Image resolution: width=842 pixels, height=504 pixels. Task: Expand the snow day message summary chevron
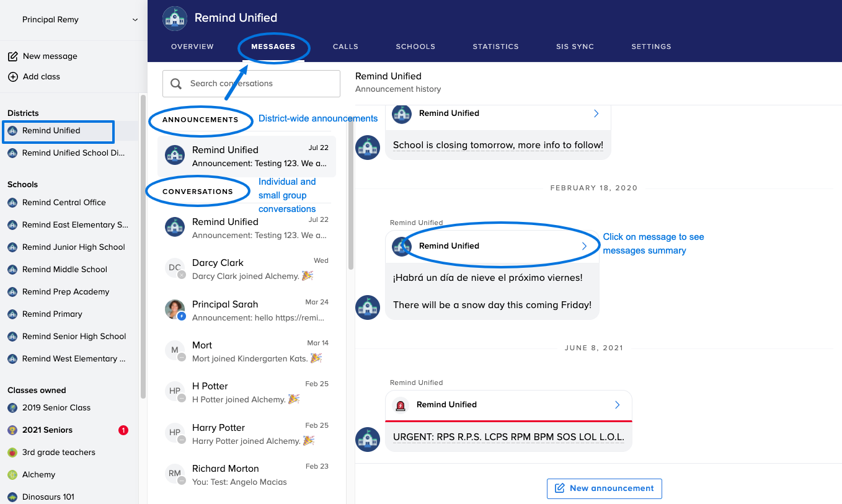584,246
